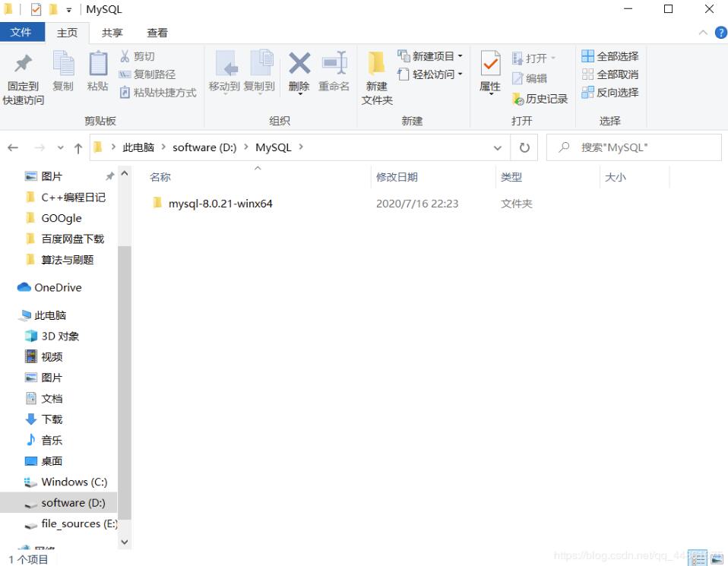Click Invert selection (反向选择)
This screenshot has width=728, height=566.
pyautogui.click(x=610, y=93)
